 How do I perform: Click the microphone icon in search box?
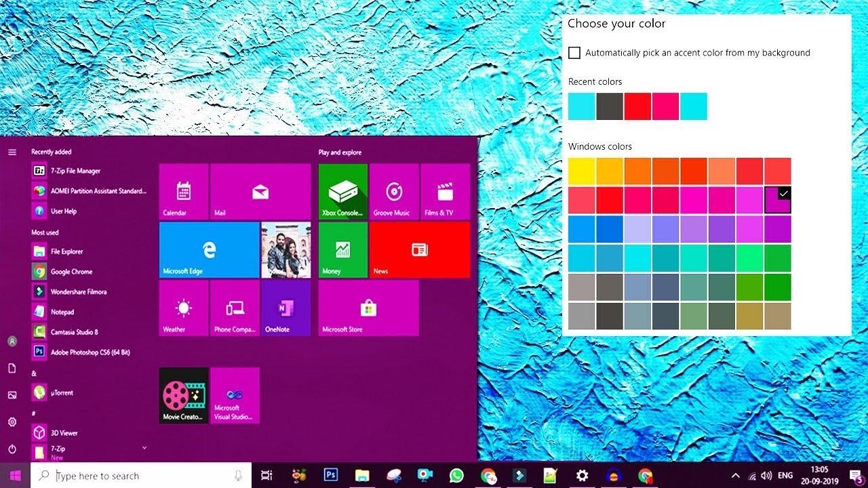(238, 476)
